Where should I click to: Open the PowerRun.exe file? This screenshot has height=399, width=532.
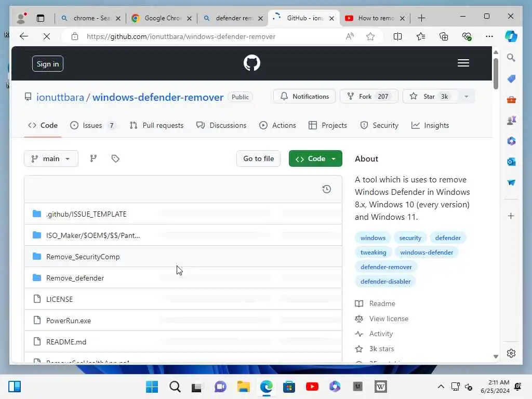point(69,321)
